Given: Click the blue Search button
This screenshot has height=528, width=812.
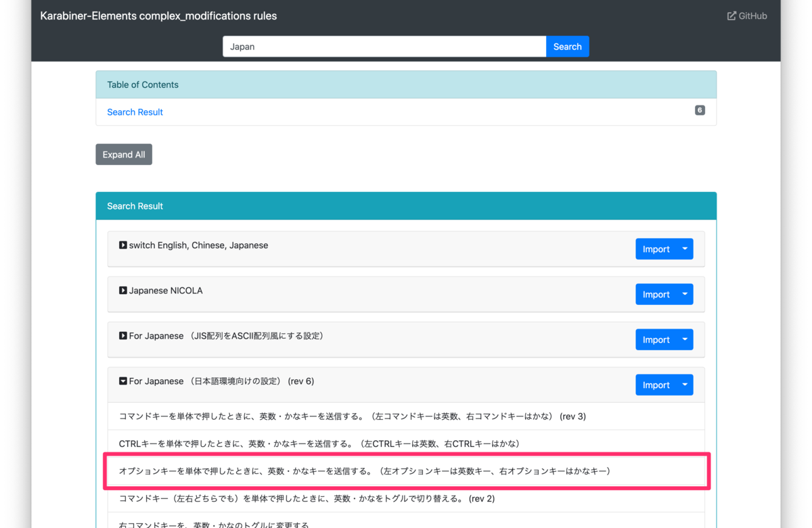Looking at the screenshot, I should click(567, 47).
